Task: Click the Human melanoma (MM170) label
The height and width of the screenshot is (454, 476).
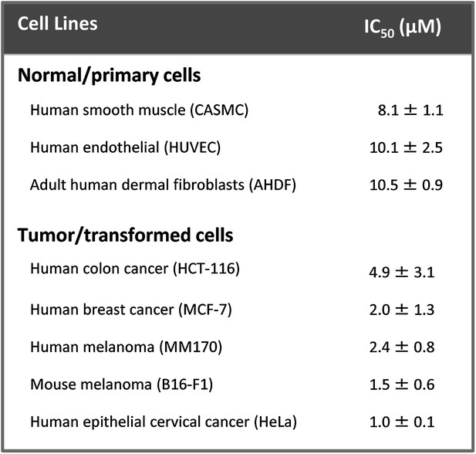Action: [x=127, y=347]
